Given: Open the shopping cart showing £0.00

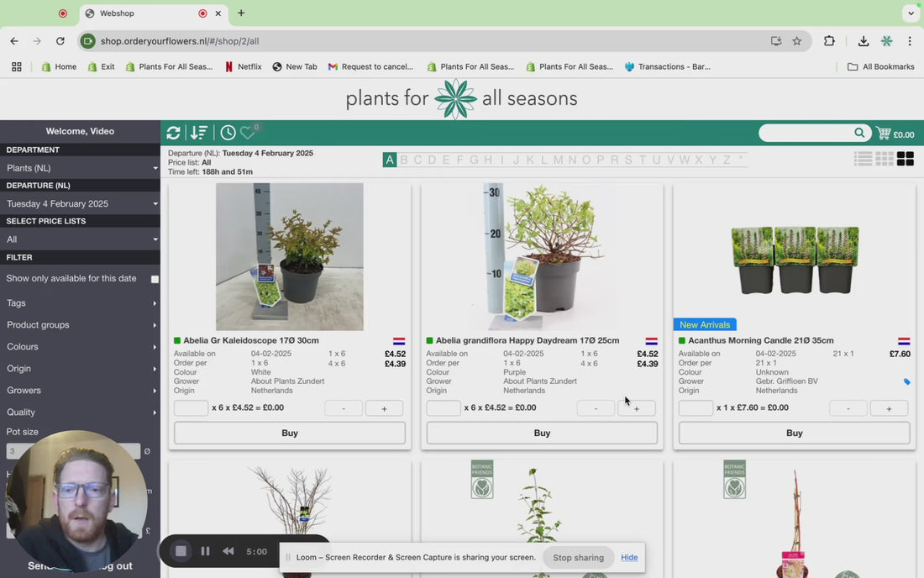Looking at the screenshot, I should tap(895, 134).
